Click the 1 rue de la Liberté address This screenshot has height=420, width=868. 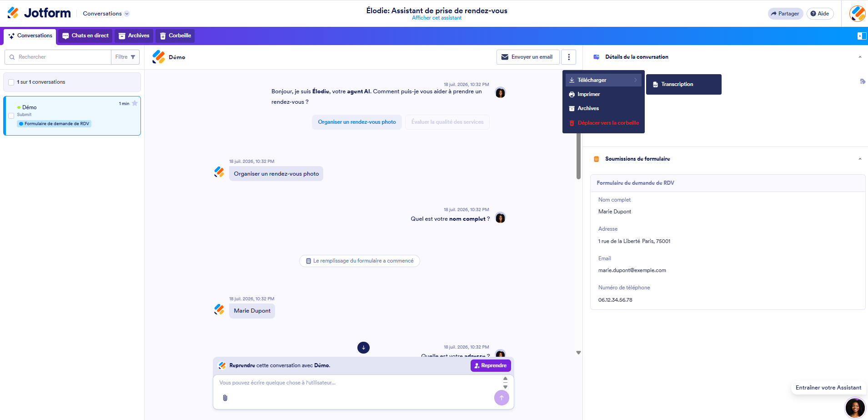[x=634, y=241]
